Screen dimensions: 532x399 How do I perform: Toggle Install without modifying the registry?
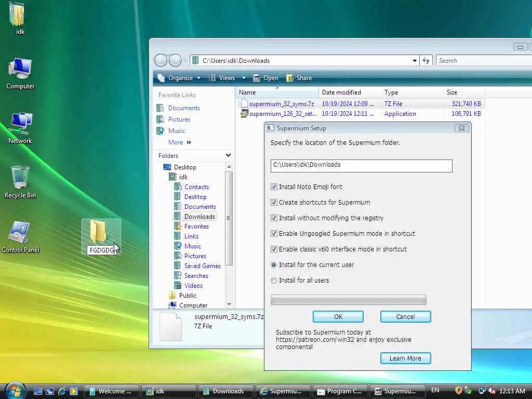[x=274, y=218]
